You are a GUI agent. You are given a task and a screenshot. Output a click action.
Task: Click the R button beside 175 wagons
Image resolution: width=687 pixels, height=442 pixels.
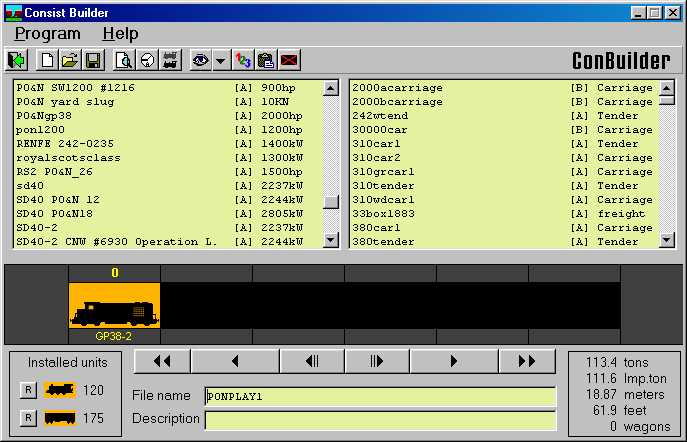click(28, 418)
